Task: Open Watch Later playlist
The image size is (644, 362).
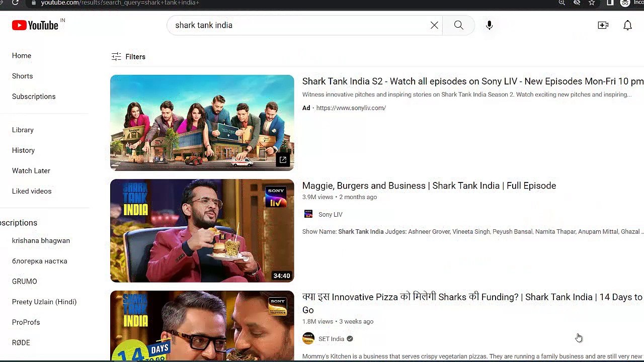Action: pyautogui.click(x=31, y=171)
